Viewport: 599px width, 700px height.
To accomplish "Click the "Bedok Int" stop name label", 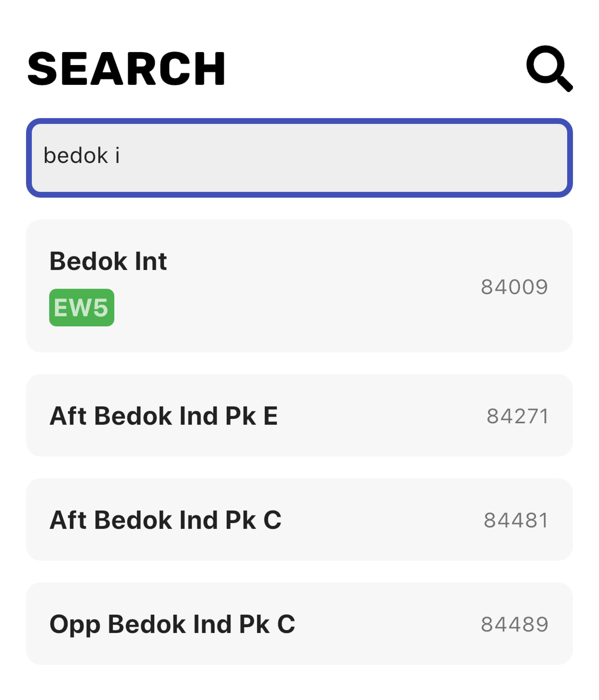I will [108, 261].
